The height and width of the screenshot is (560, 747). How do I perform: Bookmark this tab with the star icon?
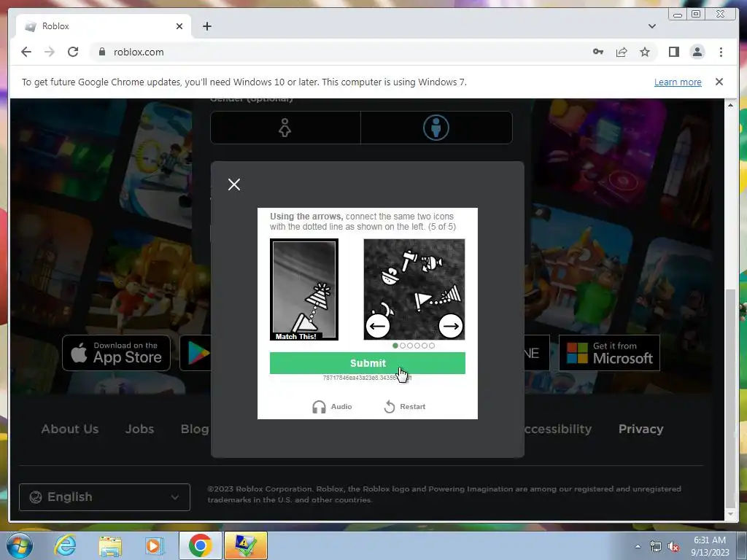pos(645,52)
